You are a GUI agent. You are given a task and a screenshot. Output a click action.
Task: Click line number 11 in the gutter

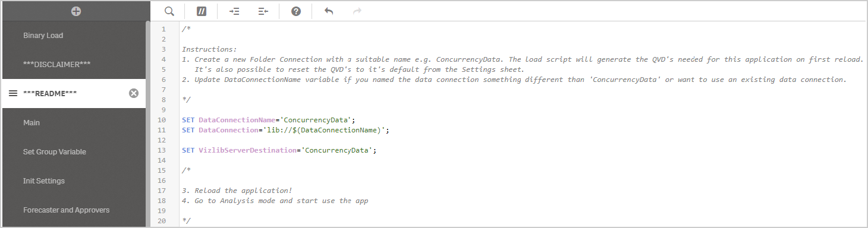[x=162, y=129]
